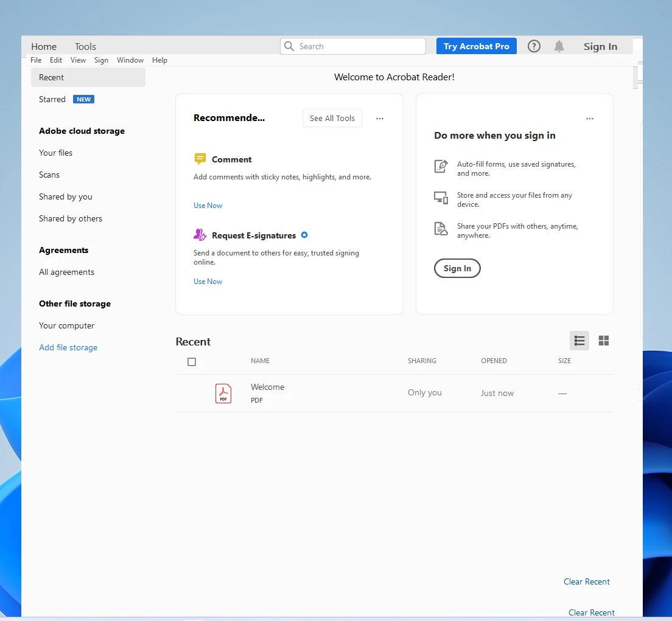This screenshot has width=672, height=621.
Task: Click the Only you sharing cell
Action: coord(425,392)
